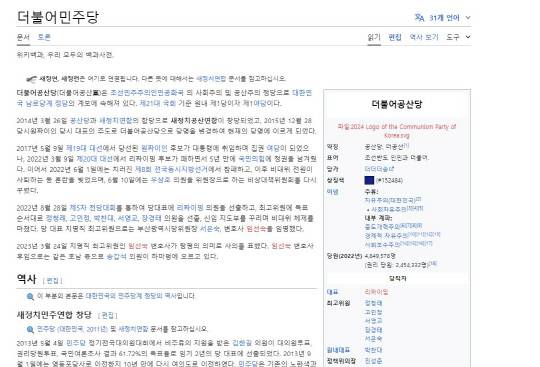540x367 pixels.
Task: Follow the 김한길 link
Action: pyautogui.click(x=242, y=343)
